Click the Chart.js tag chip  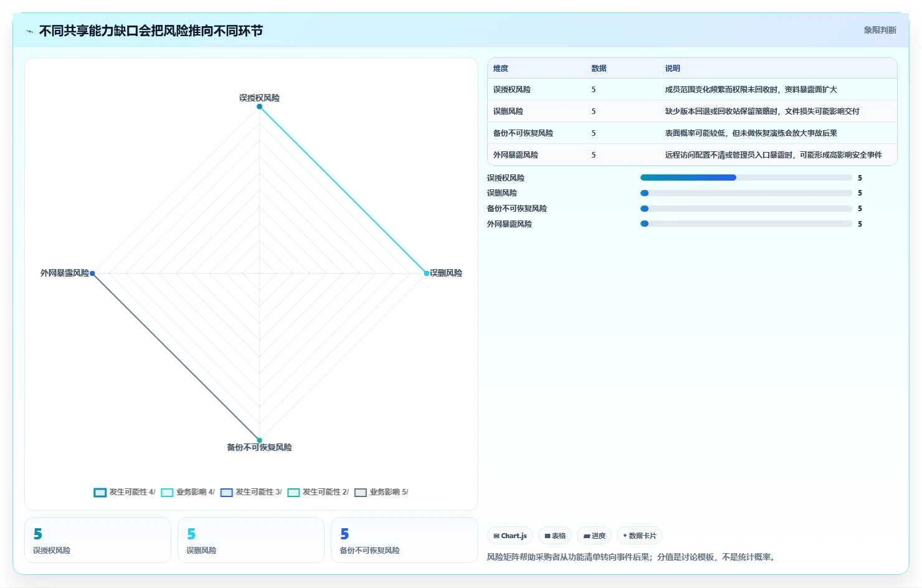click(x=510, y=536)
